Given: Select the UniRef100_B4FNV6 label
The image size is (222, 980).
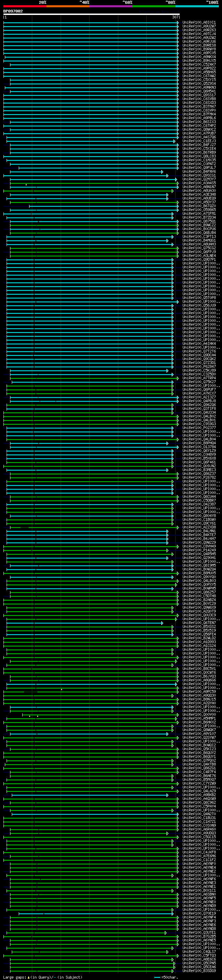Looking at the screenshot, I should pos(199,172).
